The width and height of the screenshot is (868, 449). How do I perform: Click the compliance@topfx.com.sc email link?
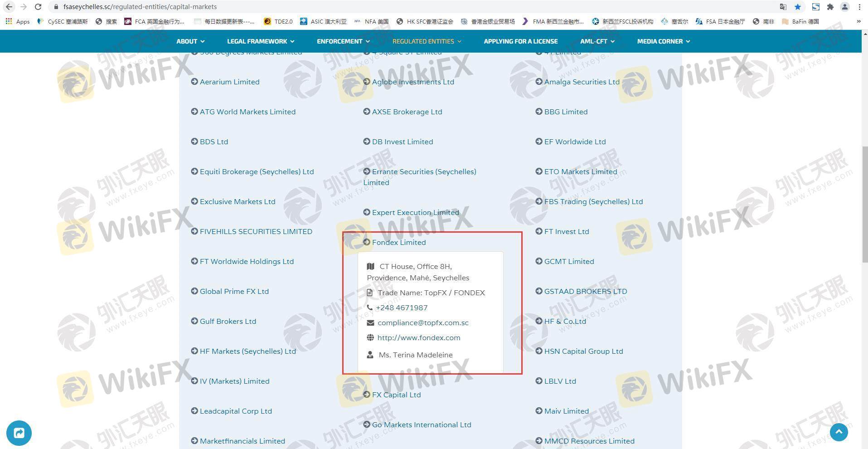coord(422,322)
